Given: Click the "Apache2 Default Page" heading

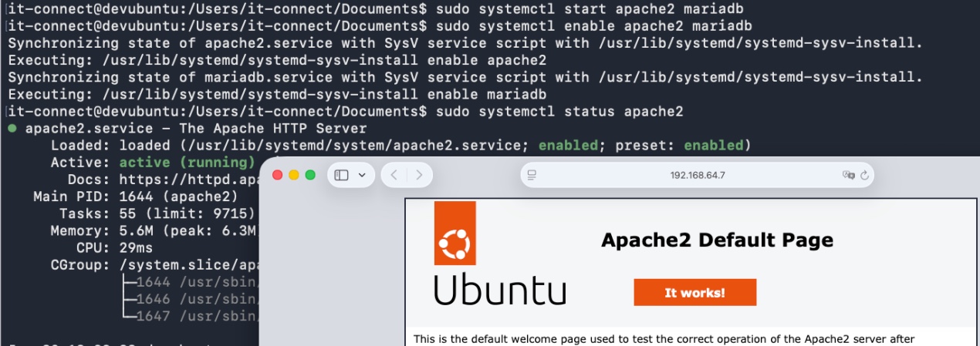Looking at the screenshot, I should 717,240.
